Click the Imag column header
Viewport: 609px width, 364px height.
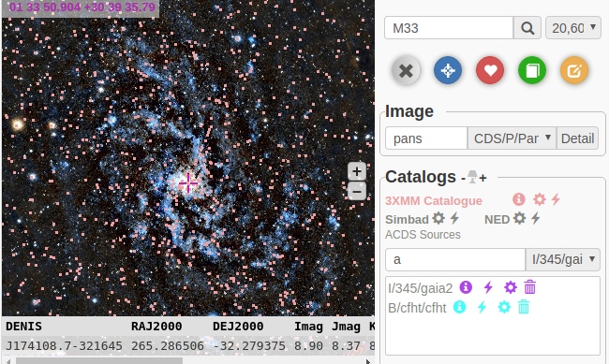(308, 327)
